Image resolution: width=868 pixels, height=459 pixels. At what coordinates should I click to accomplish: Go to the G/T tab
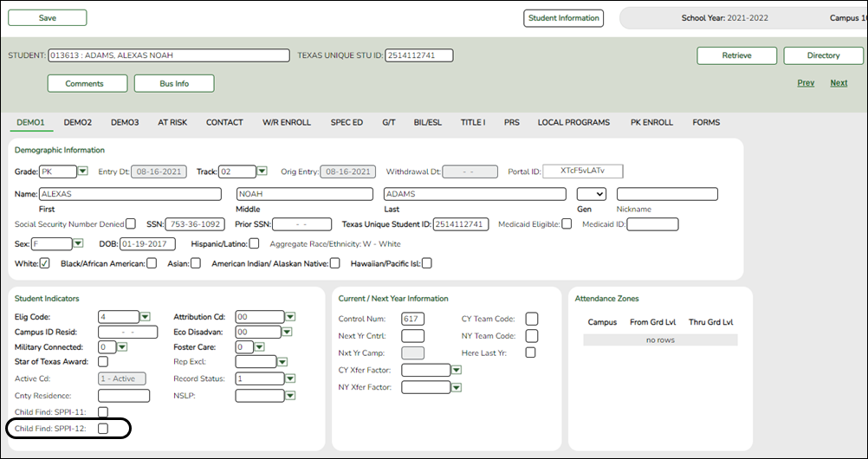coord(389,122)
